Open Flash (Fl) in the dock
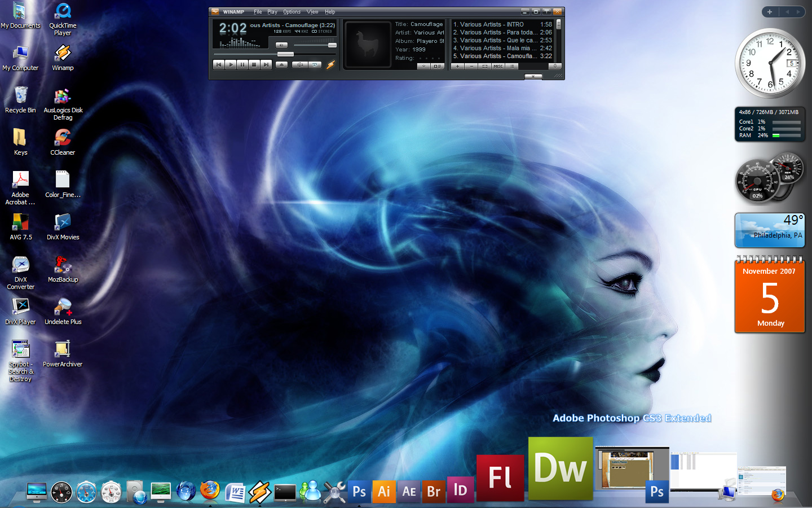The height and width of the screenshot is (508, 812). click(500, 478)
